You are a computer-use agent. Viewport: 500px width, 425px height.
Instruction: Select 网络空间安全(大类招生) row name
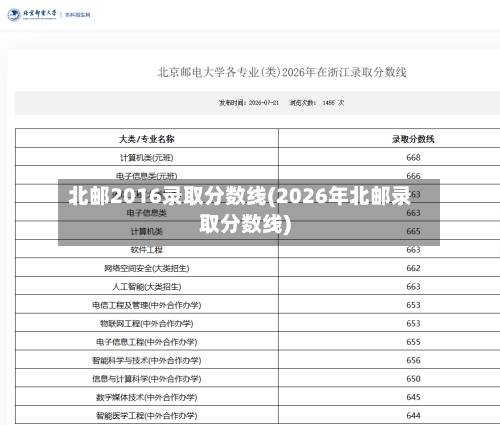[x=147, y=268]
